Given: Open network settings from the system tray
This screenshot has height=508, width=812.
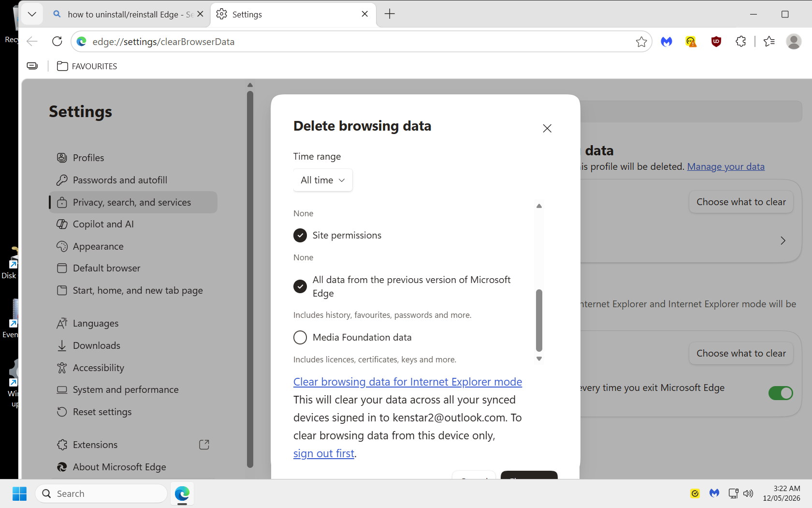Looking at the screenshot, I should pos(733,493).
